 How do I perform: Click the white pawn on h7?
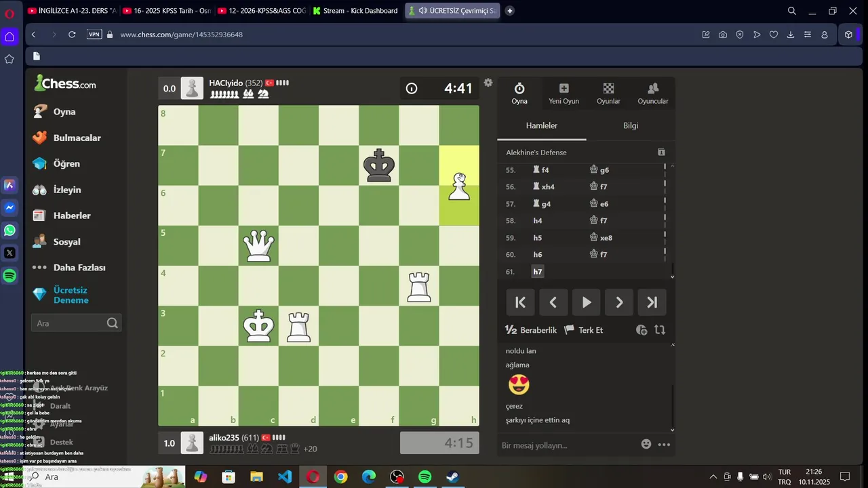point(460,186)
